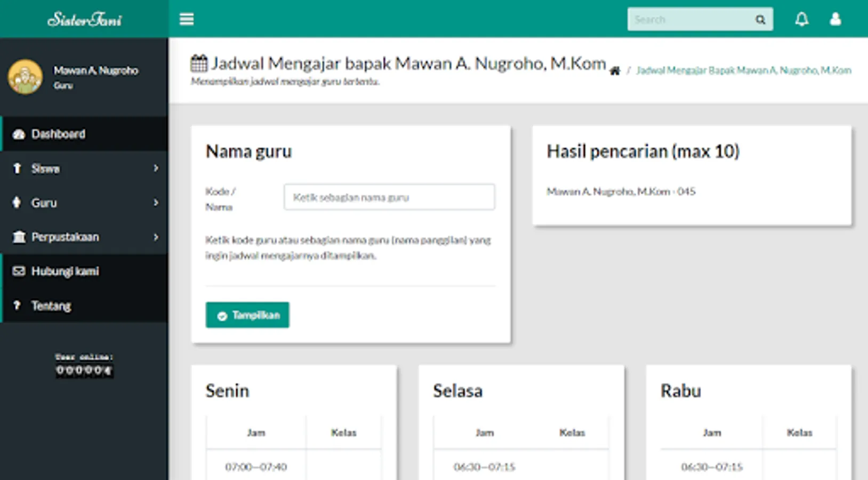Open the Perpustakaan menu item
The height and width of the screenshot is (480, 868).
coord(84,237)
